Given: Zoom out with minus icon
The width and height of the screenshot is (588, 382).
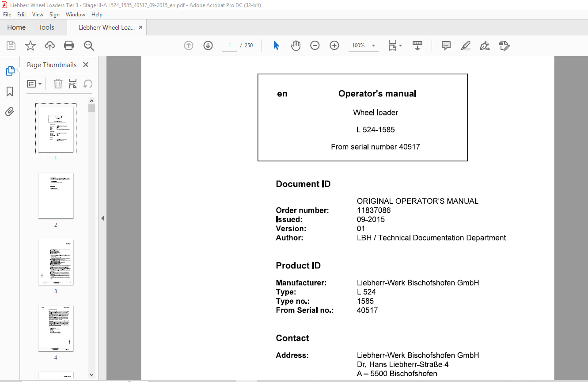Looking at the screenshot, I should [315, 46].
